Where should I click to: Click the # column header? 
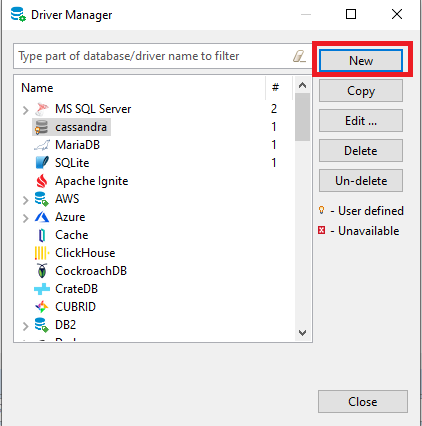click(x=275, y=88)
